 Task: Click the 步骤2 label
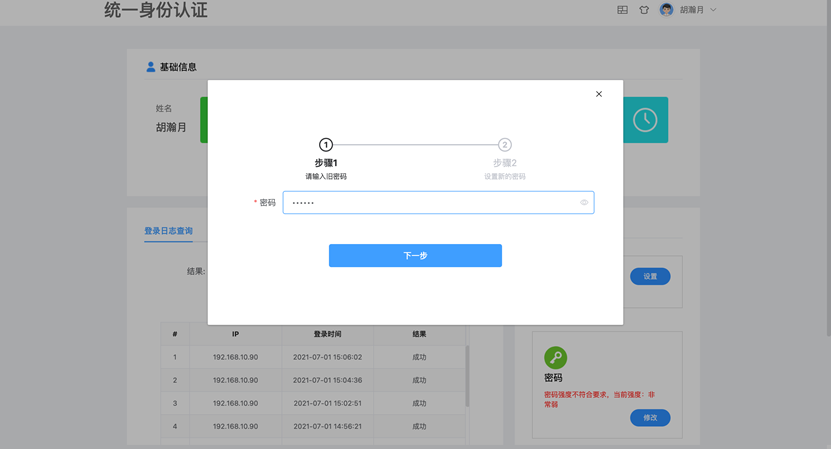tap(505, 163)
